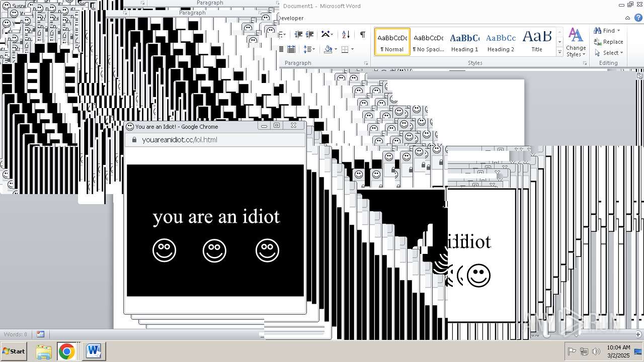Click the left smiley face on the black page
Viewport: 644px width, 362px height.
click(x=165, y=250)
